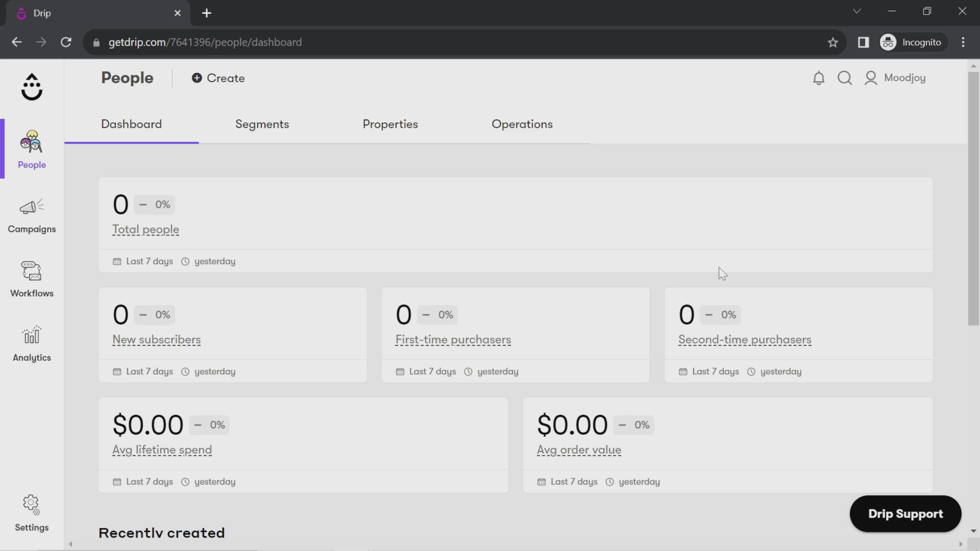Click the search magnifier icon
This screenshot has height=551, width=980.
[x=844, y=78]
